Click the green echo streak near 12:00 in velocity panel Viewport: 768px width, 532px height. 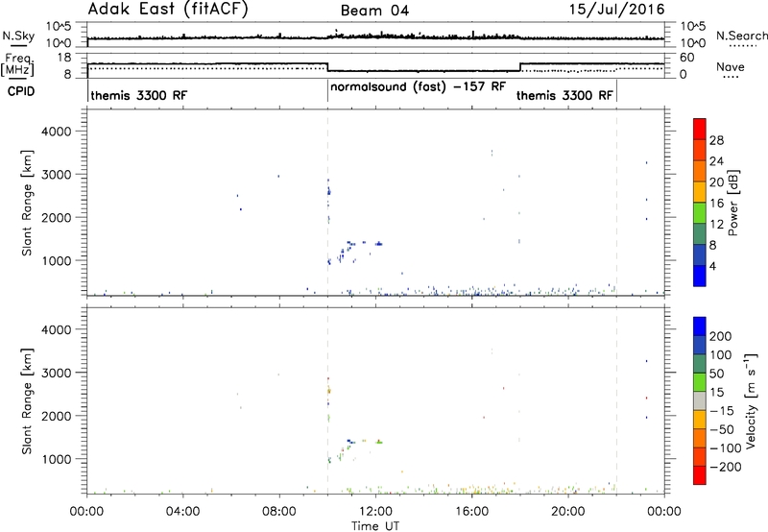click(379, 442)
